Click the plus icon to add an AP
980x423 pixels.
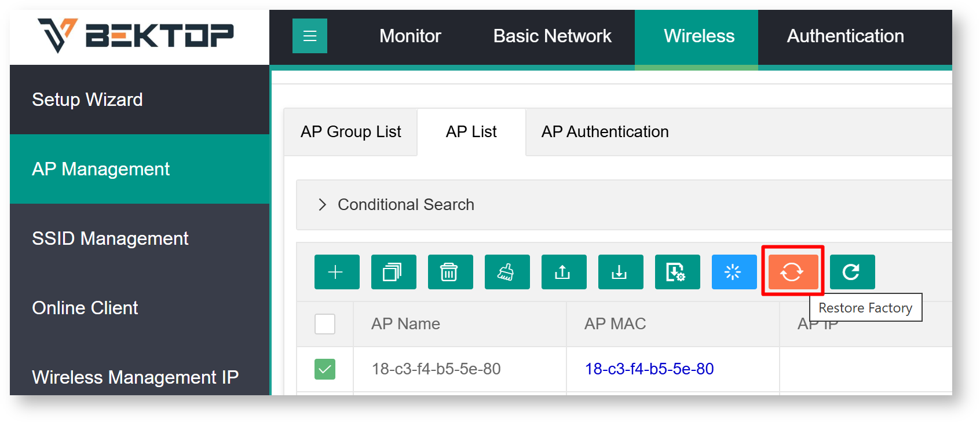coord(337,272)
